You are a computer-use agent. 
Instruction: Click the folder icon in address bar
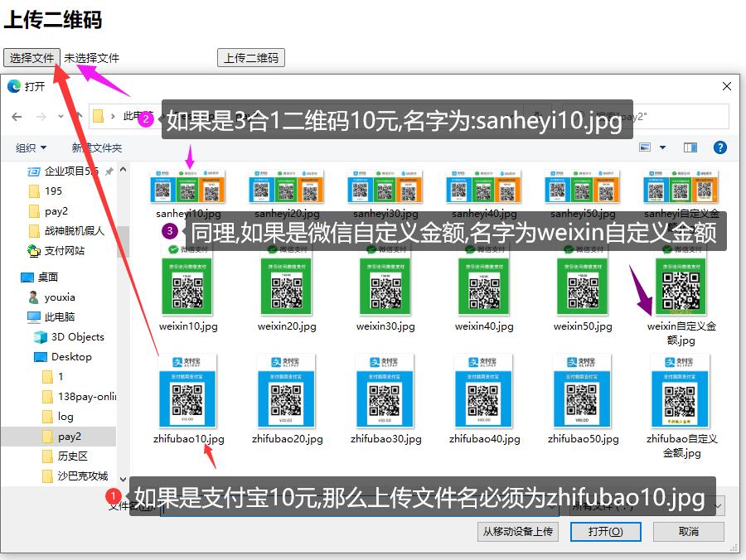click(x=98, y=116)
